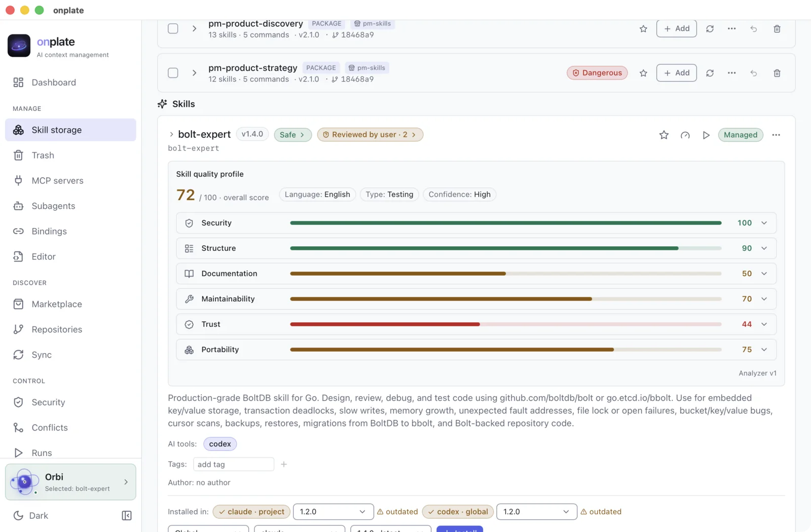Star the bolt-expert skill

pos(663,135)
